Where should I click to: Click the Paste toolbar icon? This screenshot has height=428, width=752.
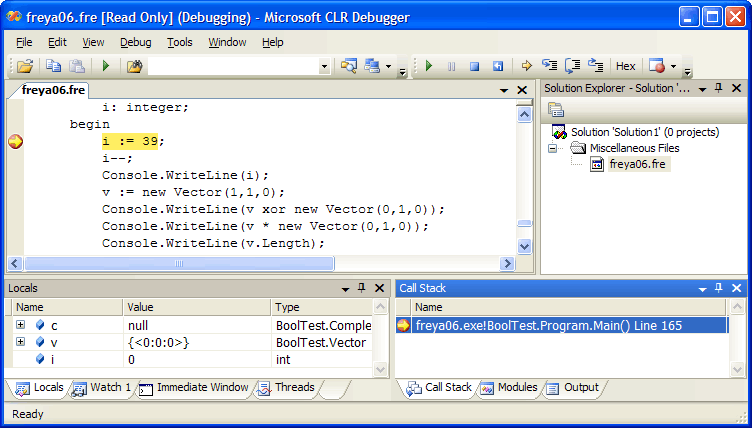[x=77, y=66]
